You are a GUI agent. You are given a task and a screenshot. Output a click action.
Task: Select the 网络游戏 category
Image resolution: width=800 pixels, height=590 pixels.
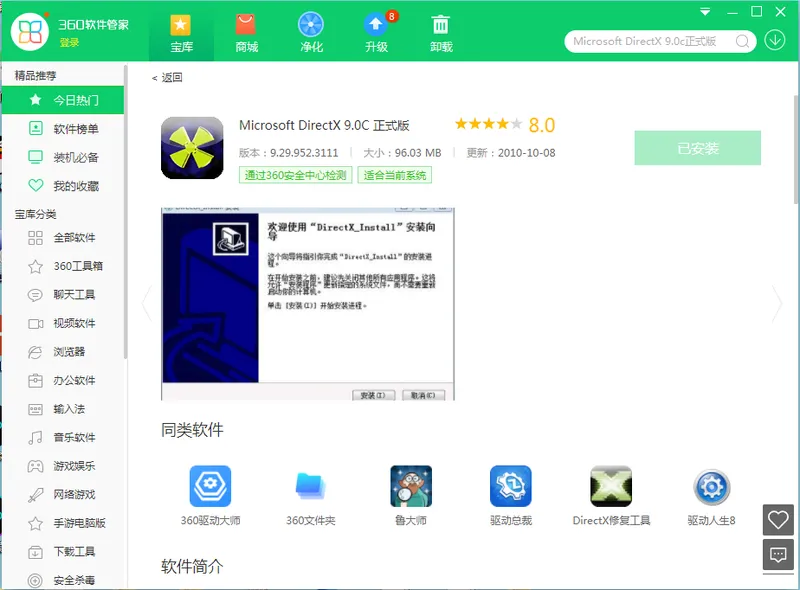click(x=63, y=495)
